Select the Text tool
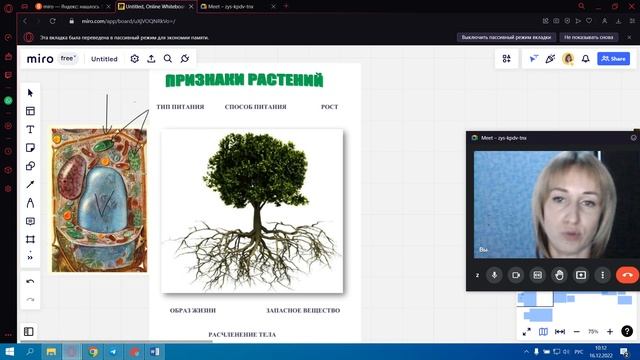 coord(30,129)
